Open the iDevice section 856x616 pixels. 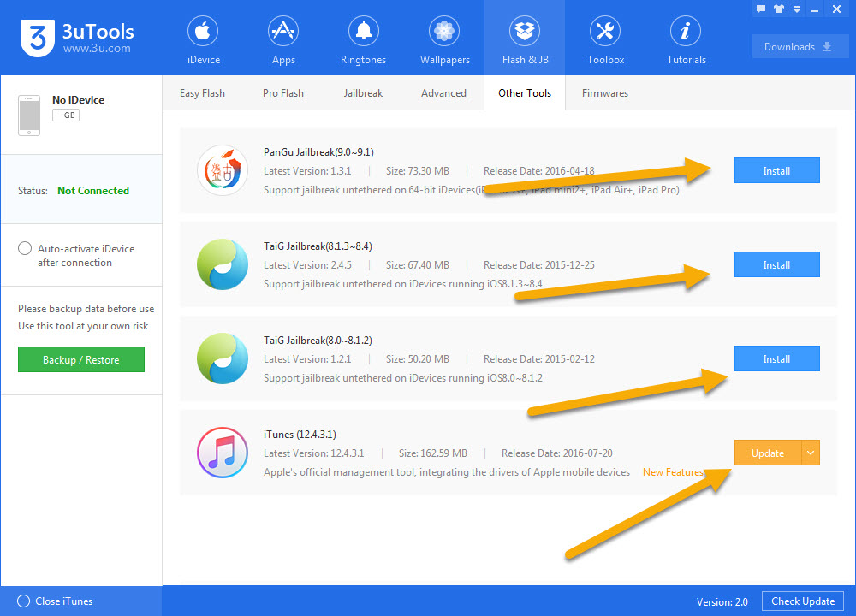point(203,40)
